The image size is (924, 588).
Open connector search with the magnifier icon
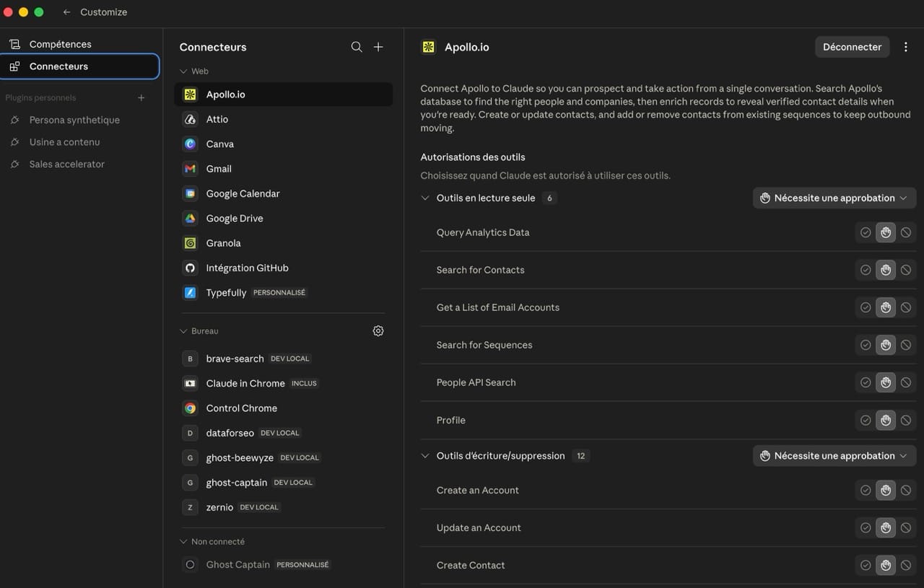pyautogui.click(x=357, y=47)
